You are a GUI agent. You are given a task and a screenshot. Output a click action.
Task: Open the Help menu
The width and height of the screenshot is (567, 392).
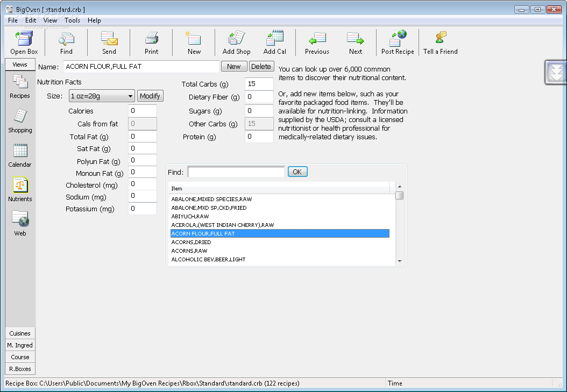click(94, 20)
